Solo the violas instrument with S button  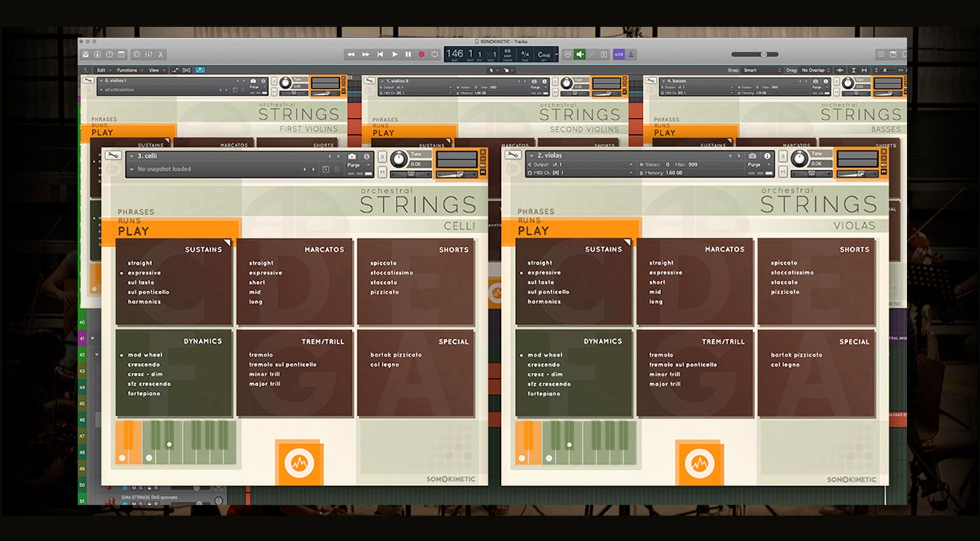tap(783, 156)
